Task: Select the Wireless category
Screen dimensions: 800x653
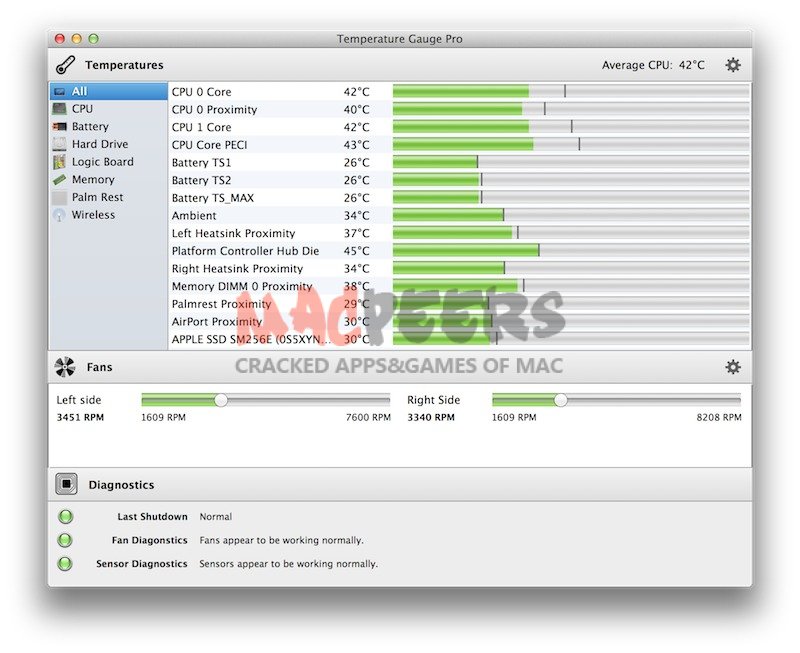Action: tap(109, 215)
